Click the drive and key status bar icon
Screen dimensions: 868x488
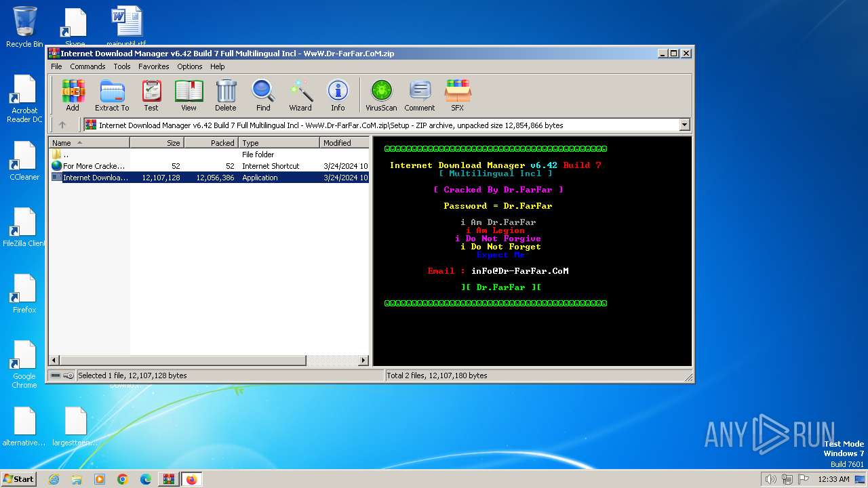pyautogui.click(x=62, y=375)
